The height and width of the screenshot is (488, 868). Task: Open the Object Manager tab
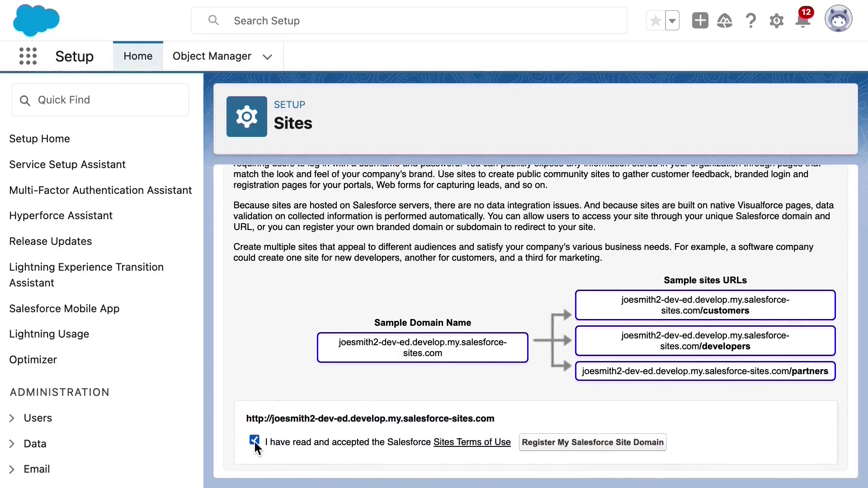pos(212,56)
